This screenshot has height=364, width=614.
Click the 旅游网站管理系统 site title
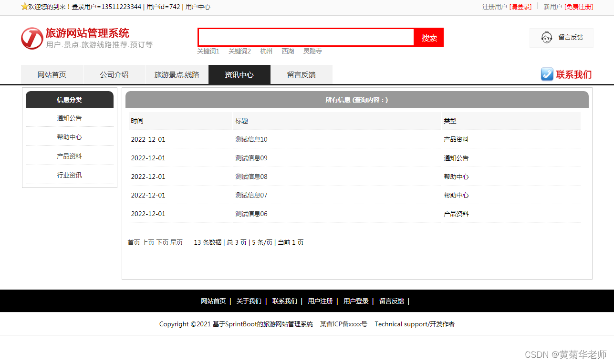(x=87, y=33)
